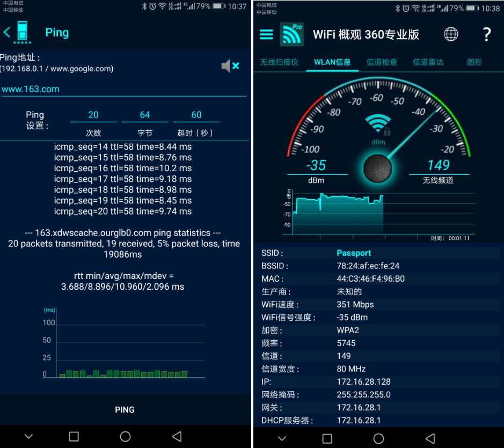The height and width of the screenshot is (448, 504).
Task: Tap the ping response time bar chart
Action: (x=124, y=343)
